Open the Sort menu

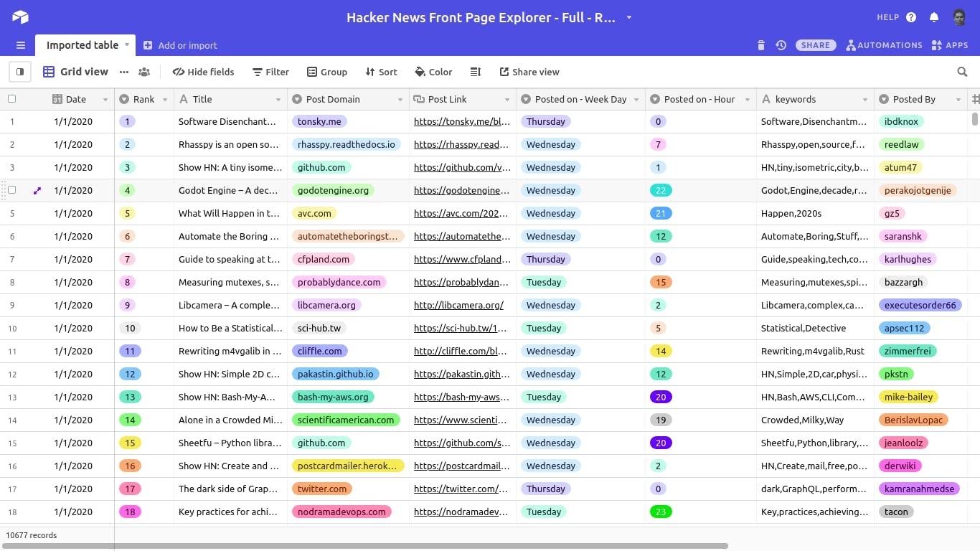pyautogui.click(x=381, y=72)
